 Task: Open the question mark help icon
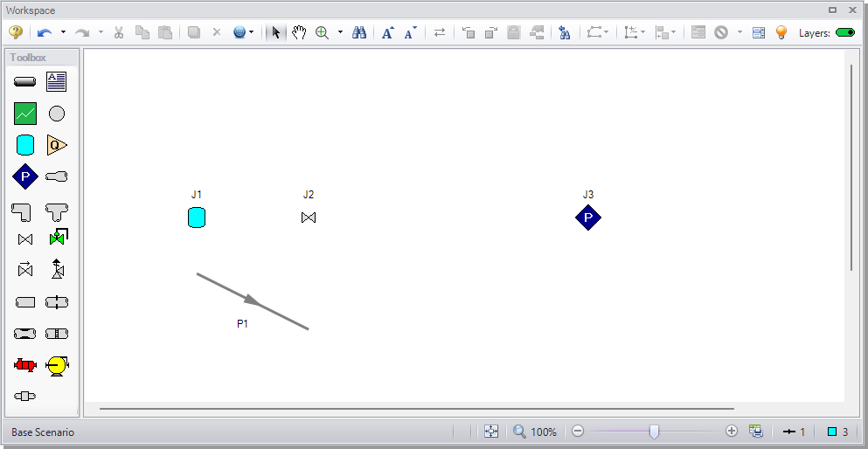pyautogui.click(x=16, y=32)
